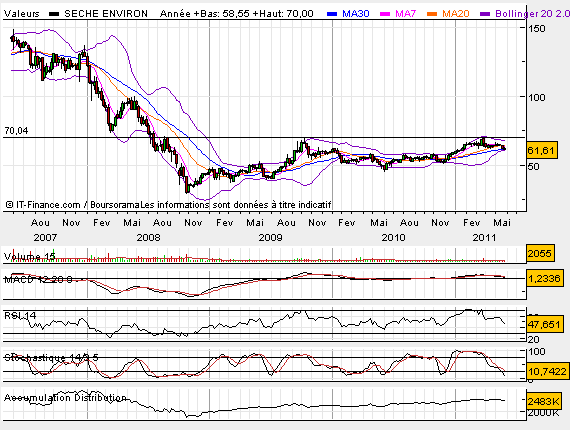Click the 'MA7' legend text
This screenshot has height=430, width=570.
click(x=405, y=14)
